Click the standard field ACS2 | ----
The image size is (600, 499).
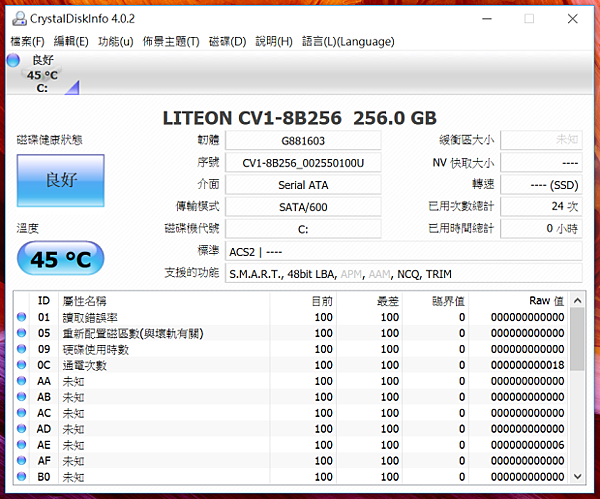404,251
